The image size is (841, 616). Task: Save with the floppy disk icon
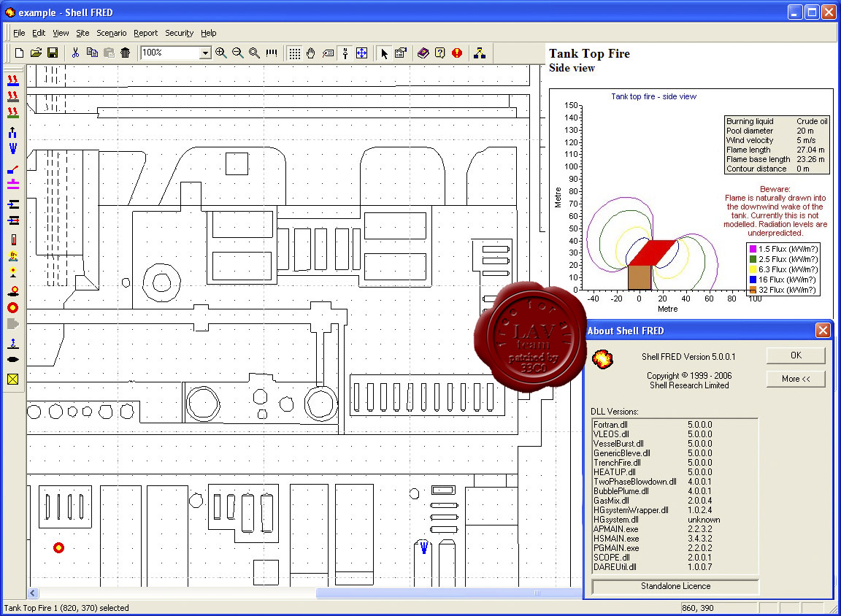53,53
